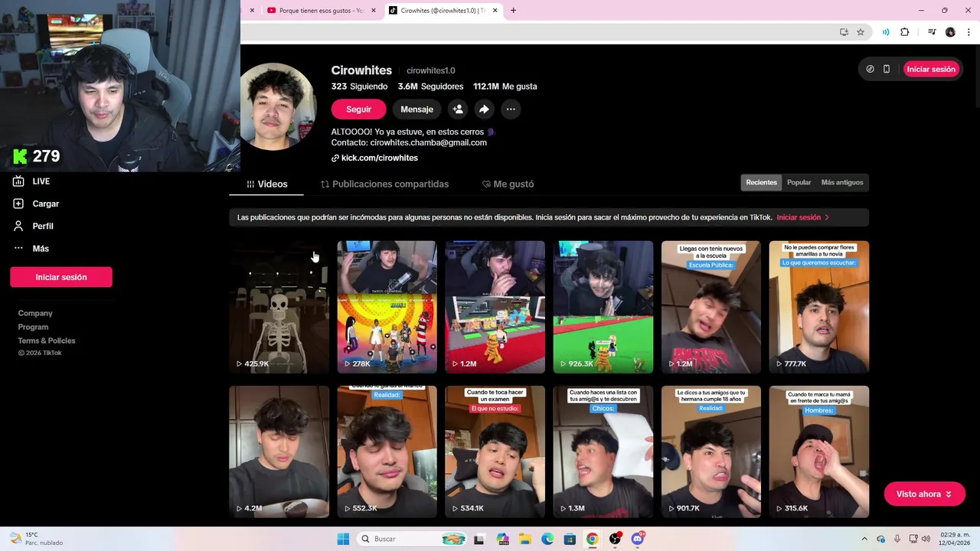
Task: Switch to Publicaciones compartidas tab
Action: (x=384, y=184)
